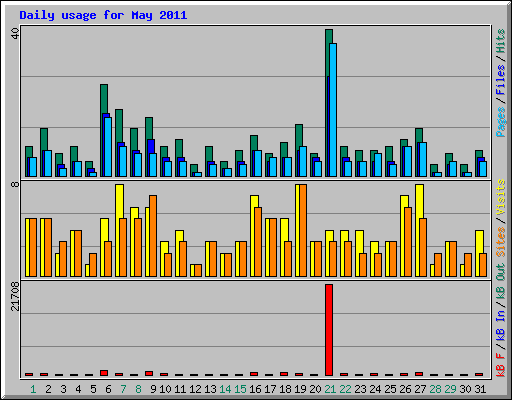
Task: Click day label 3 on the axis
Action: pos(63,389)
